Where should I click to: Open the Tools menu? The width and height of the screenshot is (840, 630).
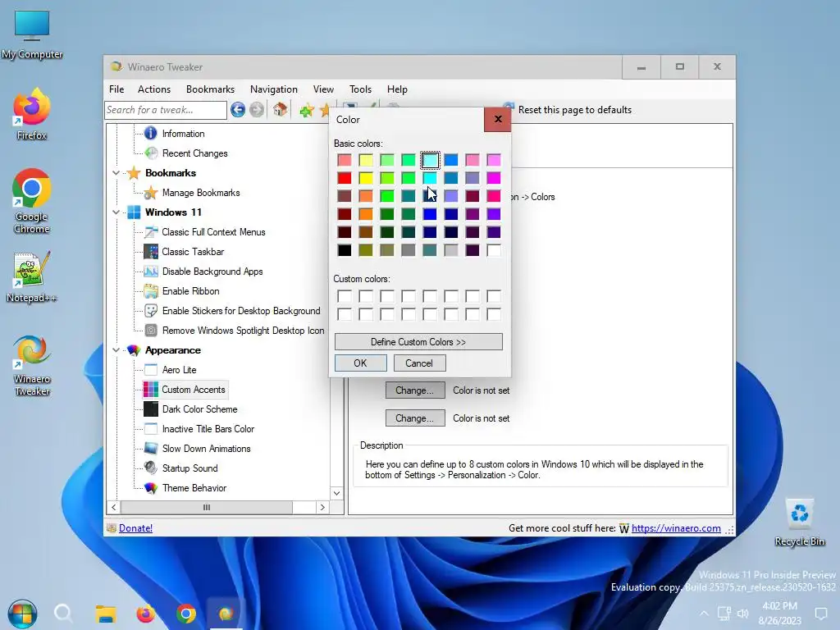[361, 89]
